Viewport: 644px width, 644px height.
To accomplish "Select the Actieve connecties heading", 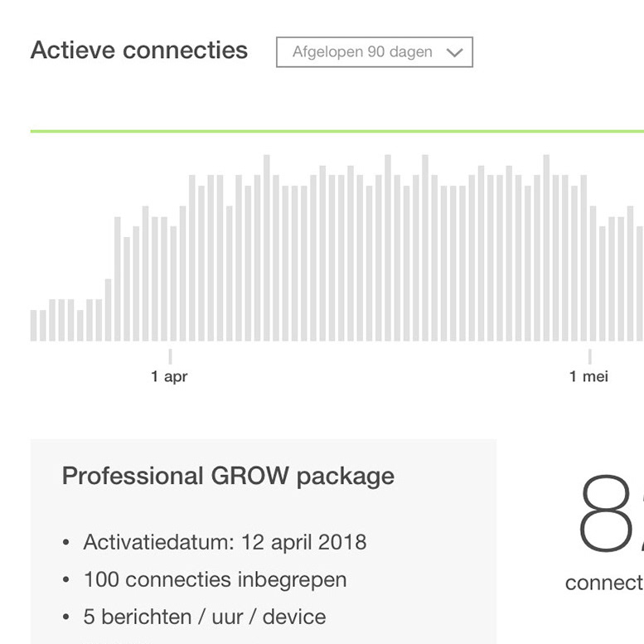I will pos(139,50).
